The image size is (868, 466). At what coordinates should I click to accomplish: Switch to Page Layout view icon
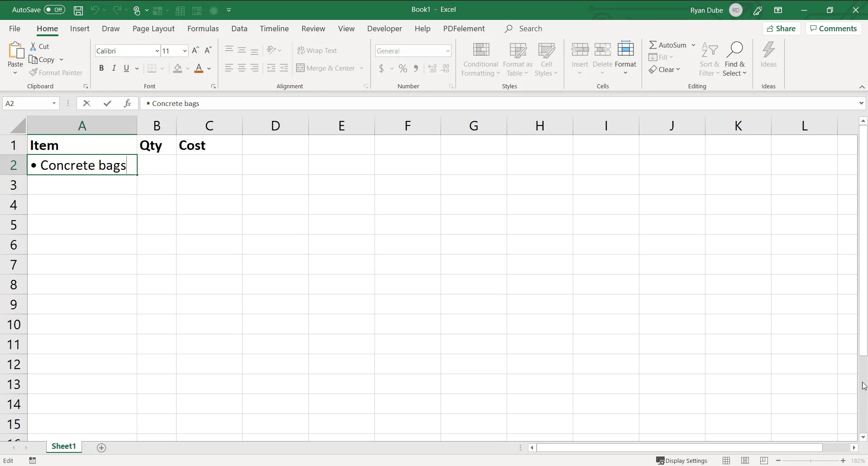(745, 461)
